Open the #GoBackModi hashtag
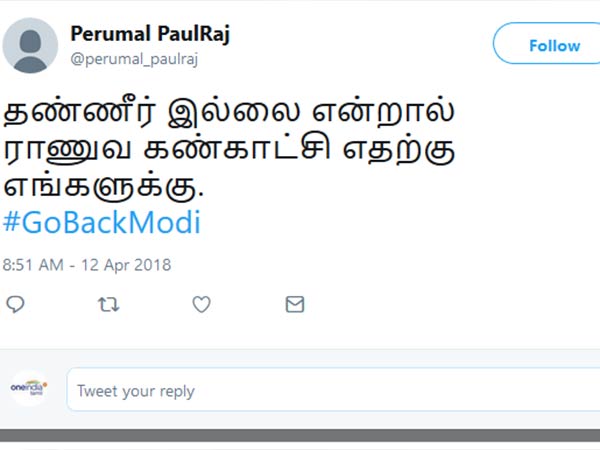The image size is (600, 450). [x=102, y=222]
